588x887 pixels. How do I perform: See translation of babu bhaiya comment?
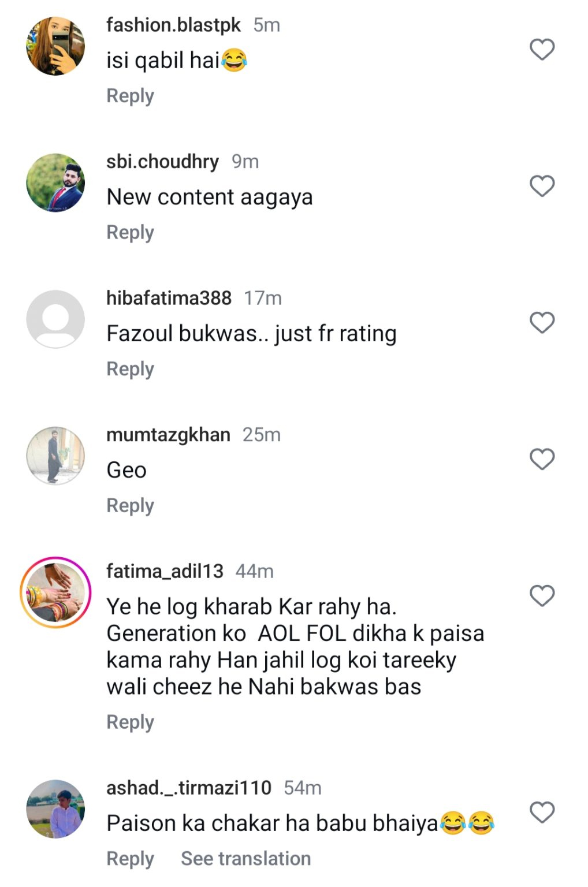[245, 859]
